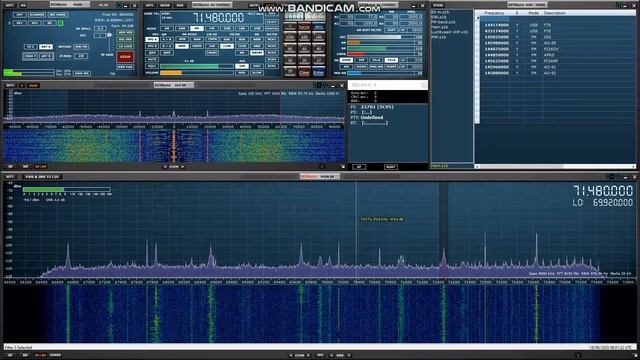The width and height of the screenshot is (640, 360).
Task: Sort memory list by Frequency column header
Action: coord(494,13)
